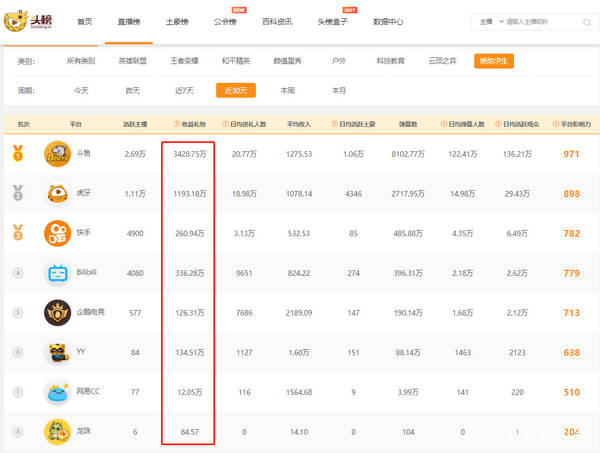
Task: Set period to 本月
Action: (x=339, y=91)
